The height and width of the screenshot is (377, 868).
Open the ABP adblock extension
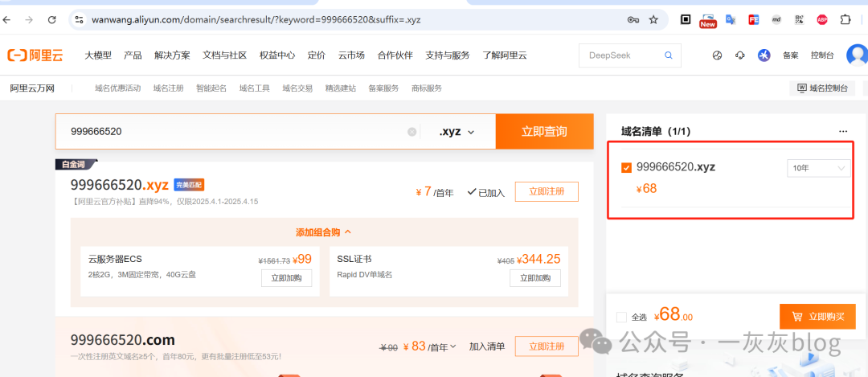822,19
